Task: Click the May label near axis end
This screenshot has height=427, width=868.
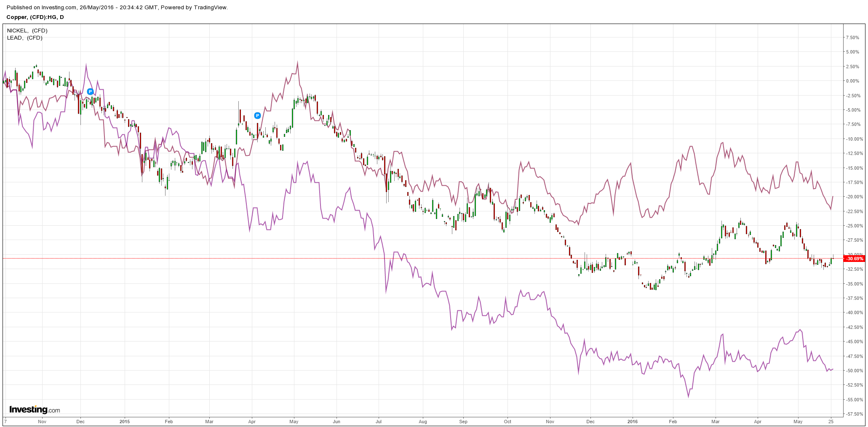Action: 798,421
